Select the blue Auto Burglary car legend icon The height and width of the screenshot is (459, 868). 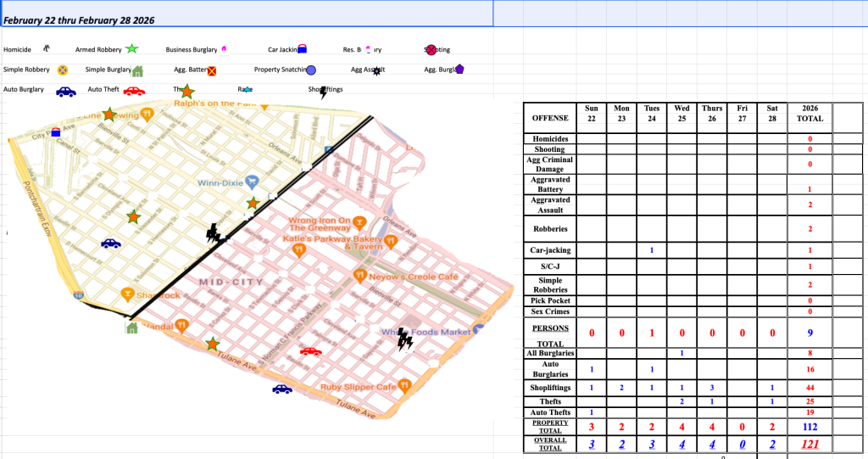(x=65, y=91)
